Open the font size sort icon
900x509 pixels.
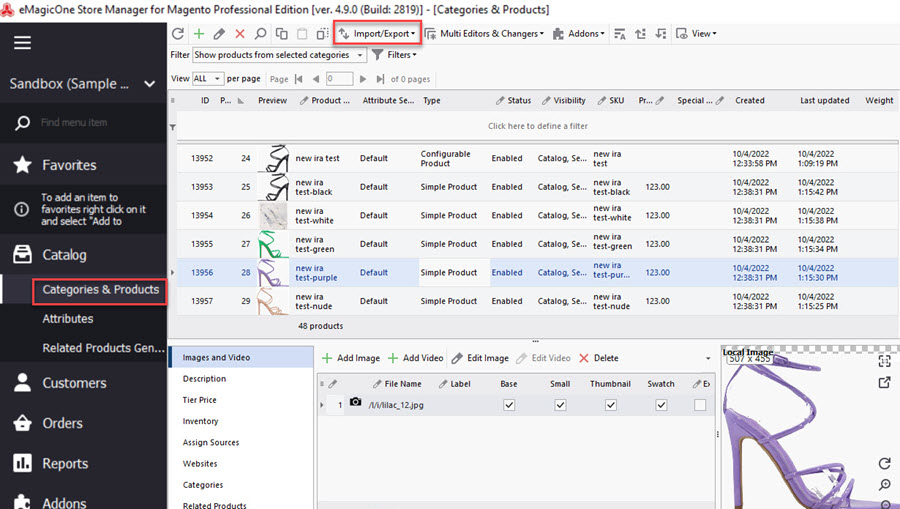[x=619, y=34]
